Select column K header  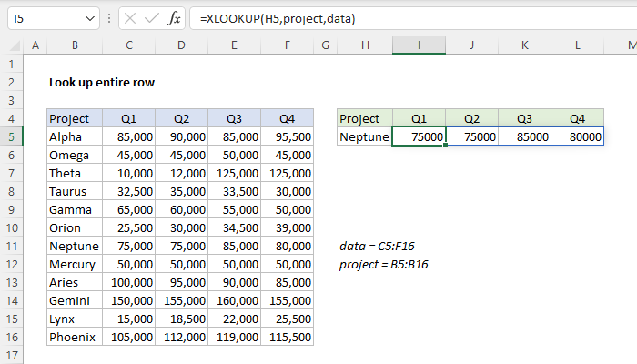pos(524,45)
